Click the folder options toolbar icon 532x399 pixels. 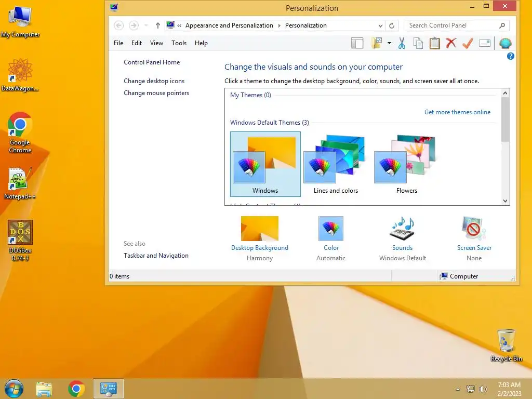click(x=377, y=43)
